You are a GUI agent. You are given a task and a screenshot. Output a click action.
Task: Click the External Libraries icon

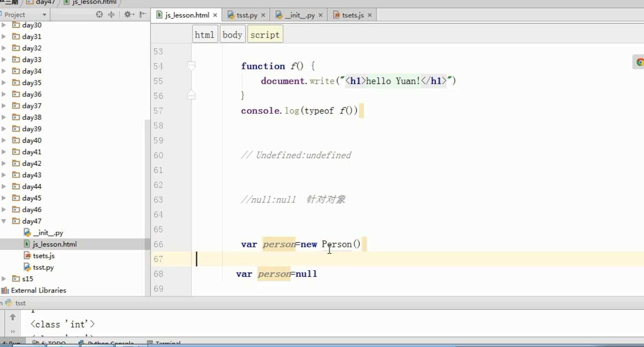coord(5,290)
